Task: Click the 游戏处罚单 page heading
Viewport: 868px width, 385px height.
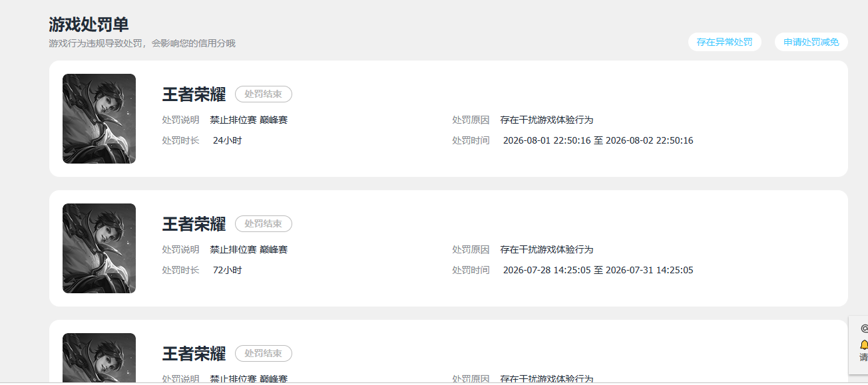Action: (89, 25)
